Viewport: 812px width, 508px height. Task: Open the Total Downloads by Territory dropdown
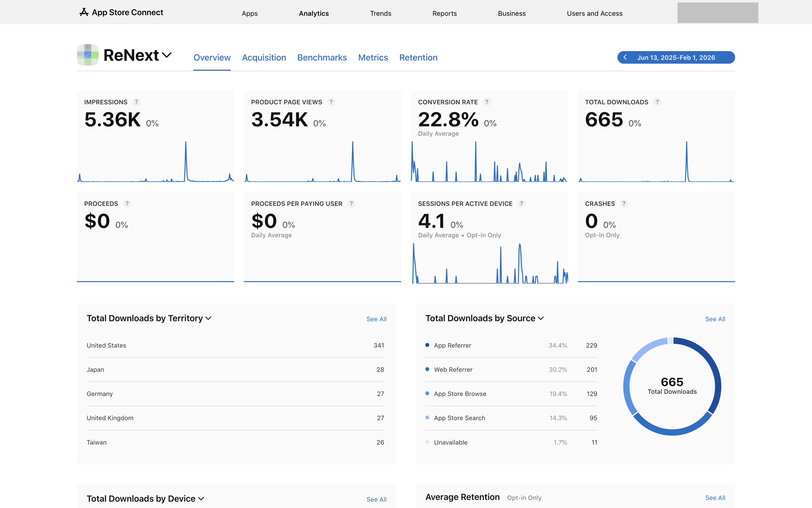(x=209, y=318)
